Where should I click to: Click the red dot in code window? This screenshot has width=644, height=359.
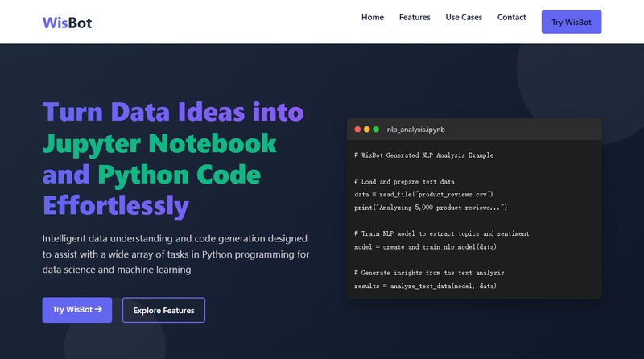click(x=357, y=130)
